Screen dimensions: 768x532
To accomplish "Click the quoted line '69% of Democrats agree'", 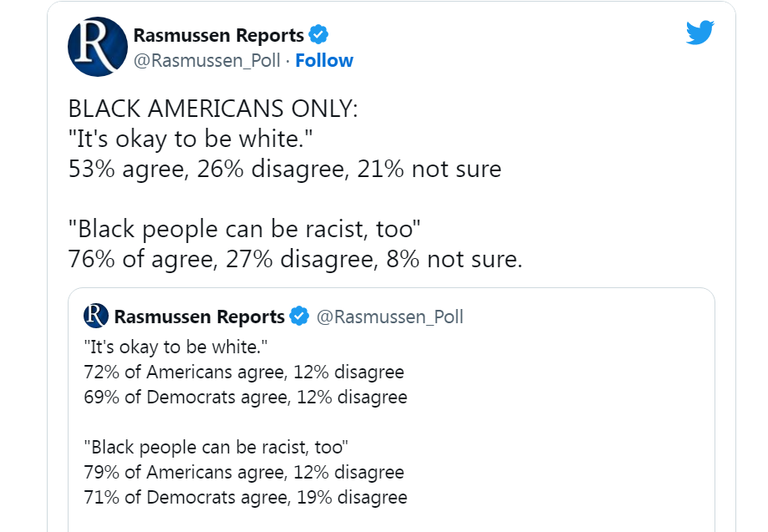I will coord(246,397).
